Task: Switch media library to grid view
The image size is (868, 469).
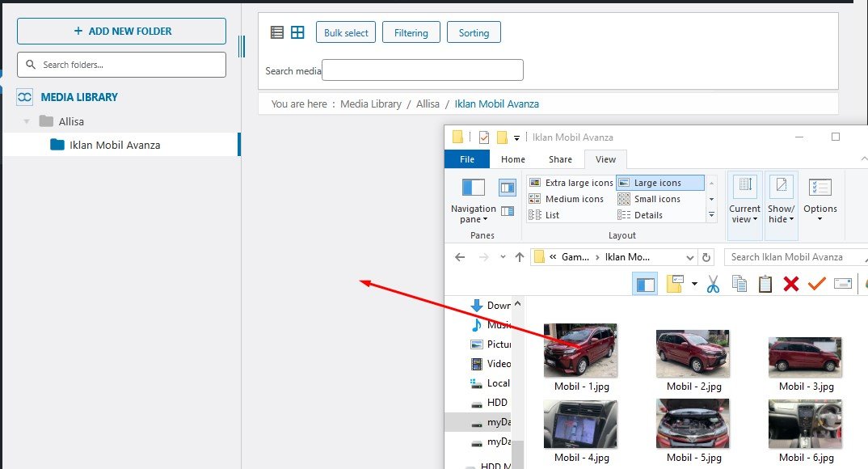Action: (297, 32)
